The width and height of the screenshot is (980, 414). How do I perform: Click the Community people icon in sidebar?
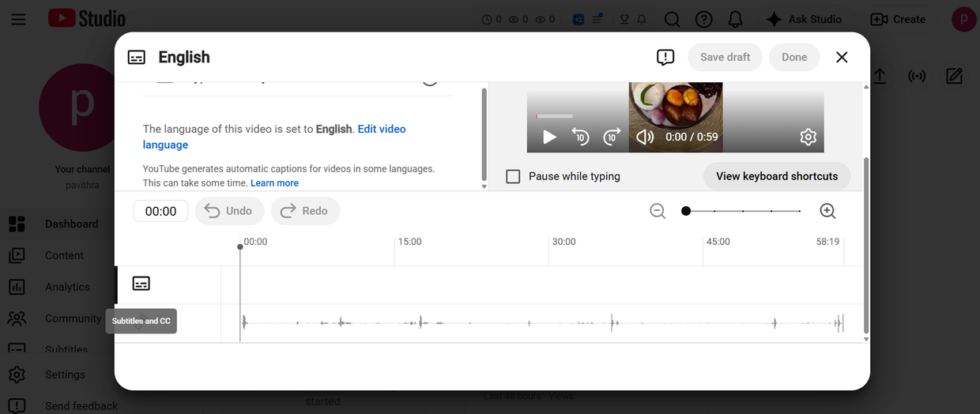17,318
